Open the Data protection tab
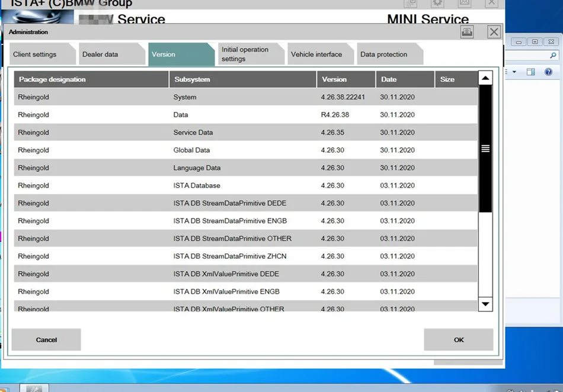Viewport: 563px width, 392px height. (x=389, y=54)
